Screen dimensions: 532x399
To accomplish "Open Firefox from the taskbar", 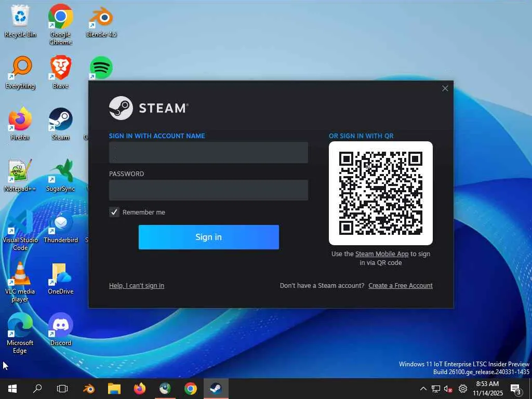I will click(x=139, y=389).
